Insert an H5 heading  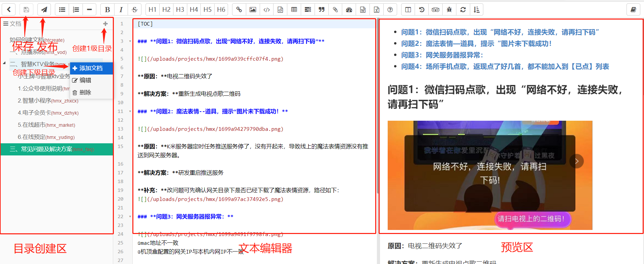[207, 9]
